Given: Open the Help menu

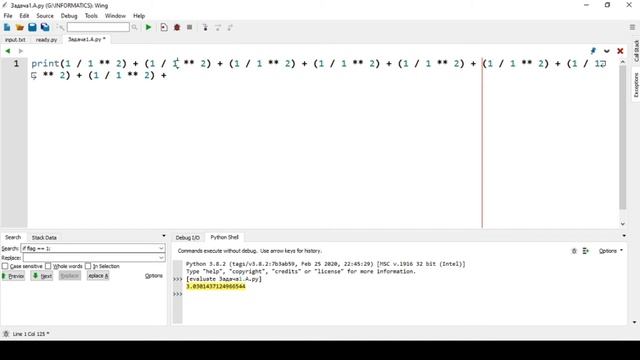Looking at the screenshot, I should click(139, 16).
